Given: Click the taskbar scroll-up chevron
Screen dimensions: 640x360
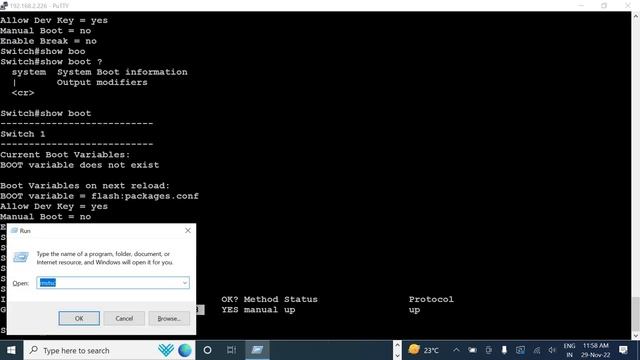Looking at the screenshot, I should [x=397, y=345].
